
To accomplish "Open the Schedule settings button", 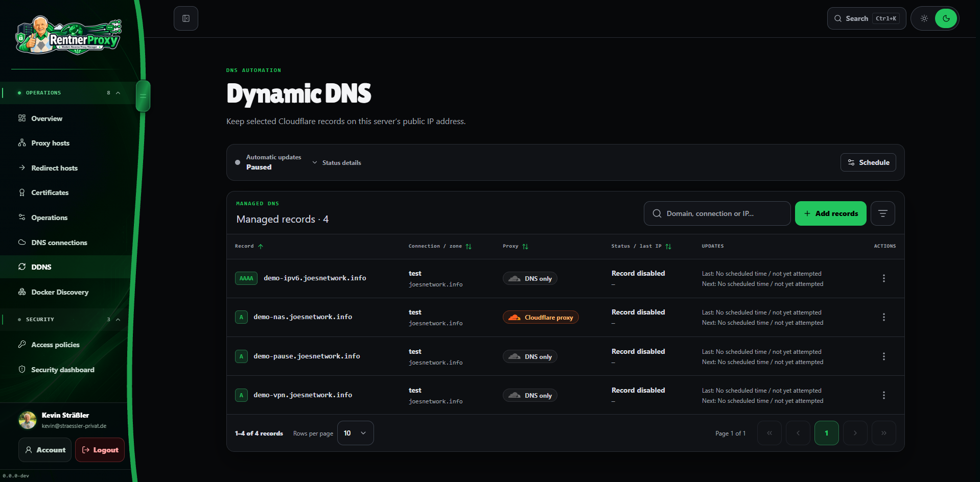I will pyautogui.click(x=868, y=162).
